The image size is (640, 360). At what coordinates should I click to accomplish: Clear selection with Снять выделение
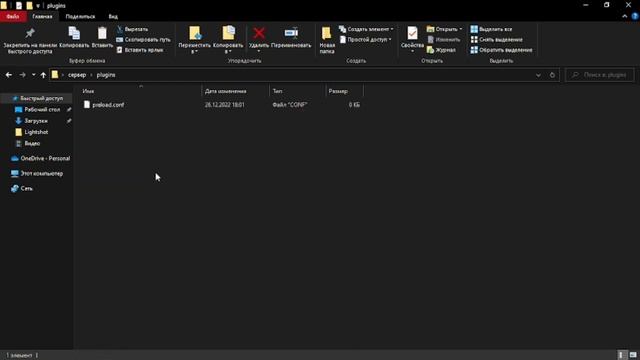click(496, 40)
